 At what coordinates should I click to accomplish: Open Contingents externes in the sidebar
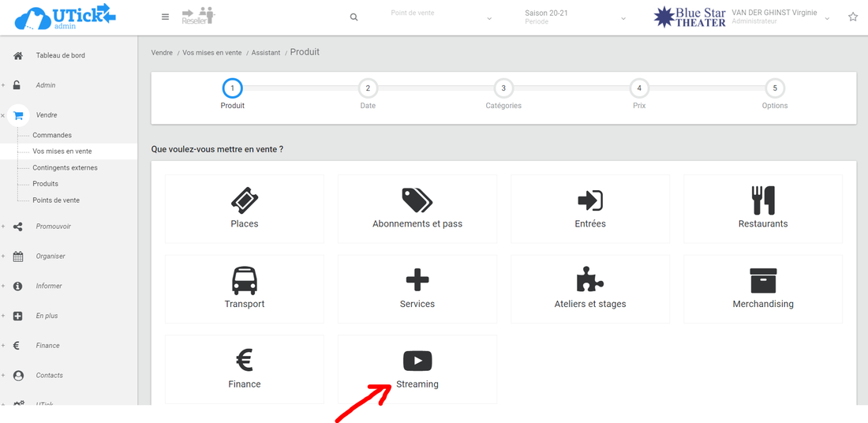65,167
